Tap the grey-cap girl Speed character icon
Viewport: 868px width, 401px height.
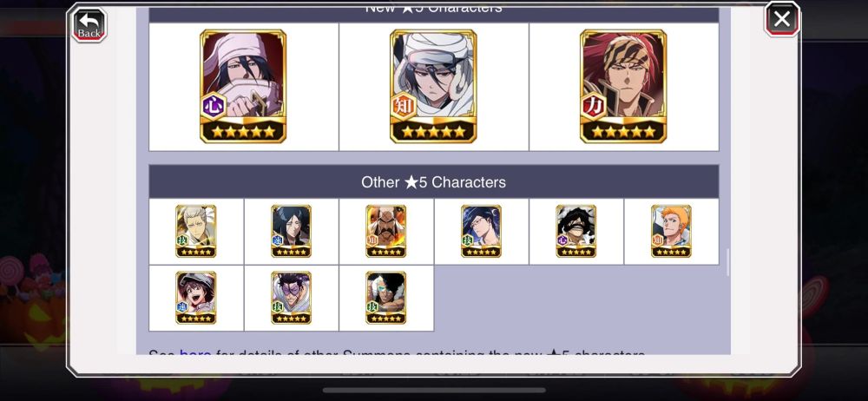coord(196,298)
